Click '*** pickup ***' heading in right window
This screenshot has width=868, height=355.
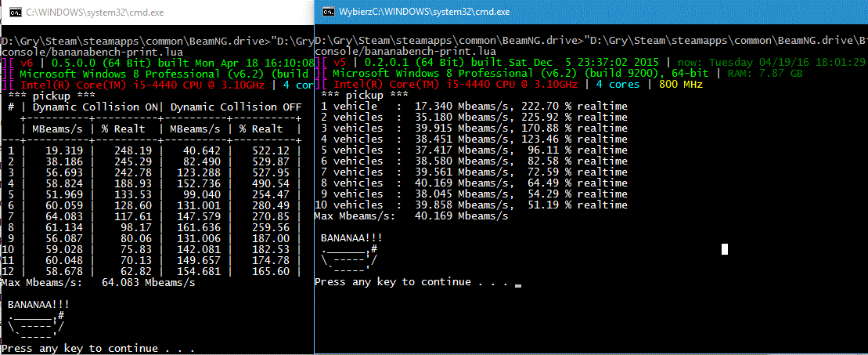pyautogui.click(x=365, y=96)
